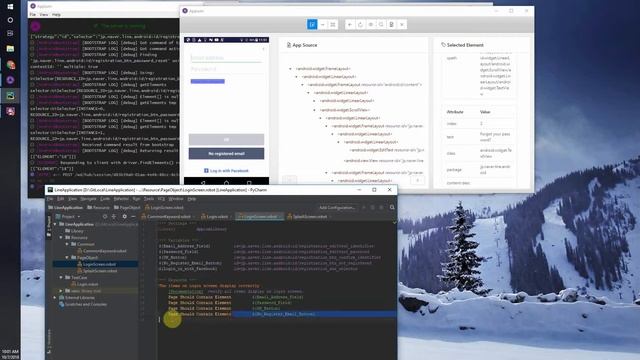The width and height of the screenshot is (640, 360).
Task: Open the inspector search for element icon
Action: tap(381, 24)
